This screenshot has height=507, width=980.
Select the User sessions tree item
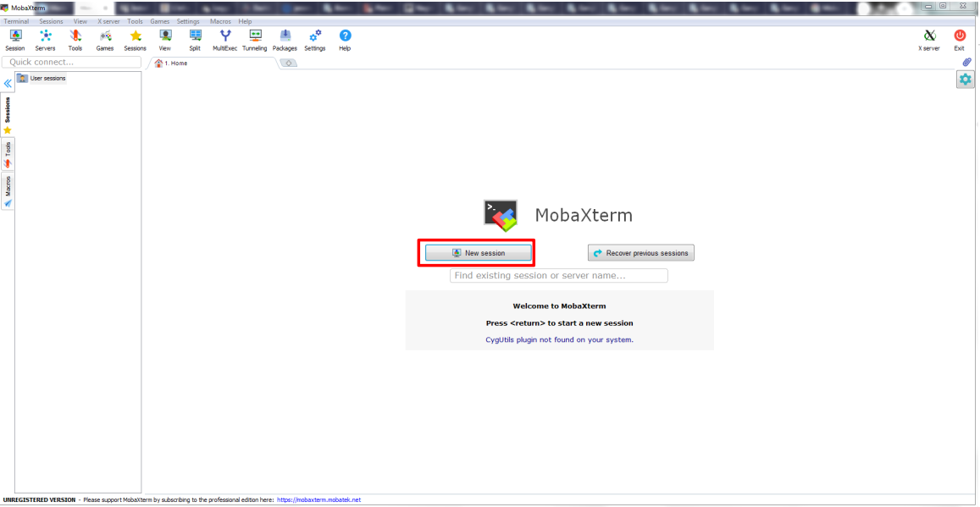tap(42, 78)
